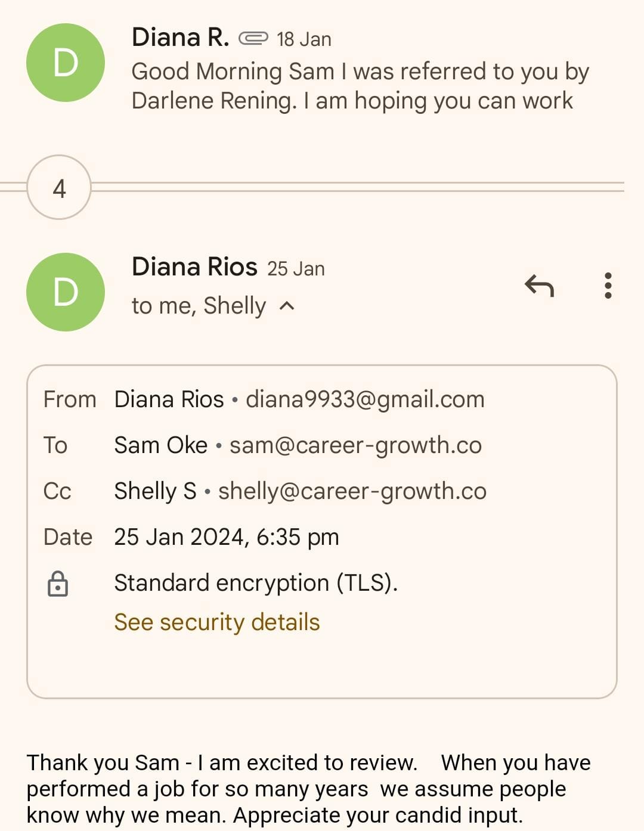Expand the 4 hidden messages
This screenshot has width=644, height=831.
coord(59,188)
